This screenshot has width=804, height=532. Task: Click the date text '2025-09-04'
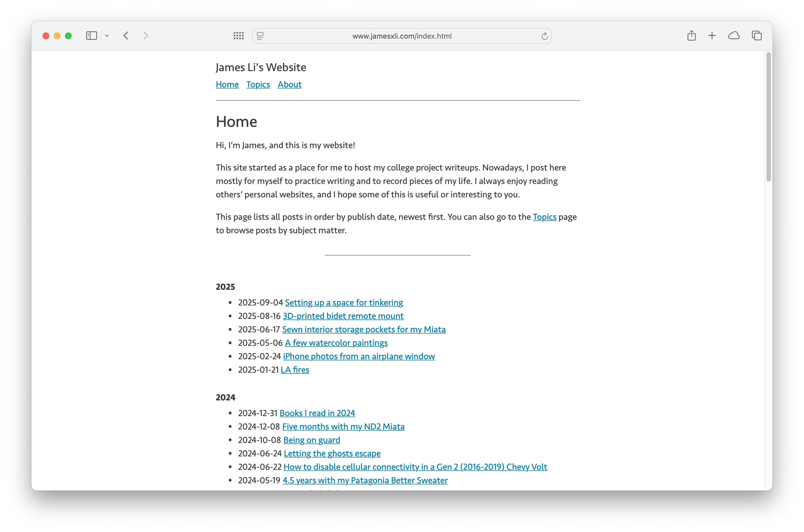tap(260, 302)
